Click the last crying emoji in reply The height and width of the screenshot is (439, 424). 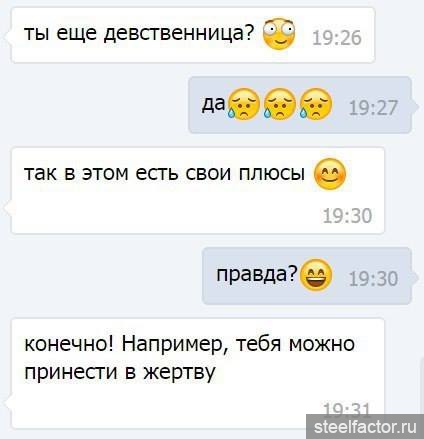click(x=316, y=104)
